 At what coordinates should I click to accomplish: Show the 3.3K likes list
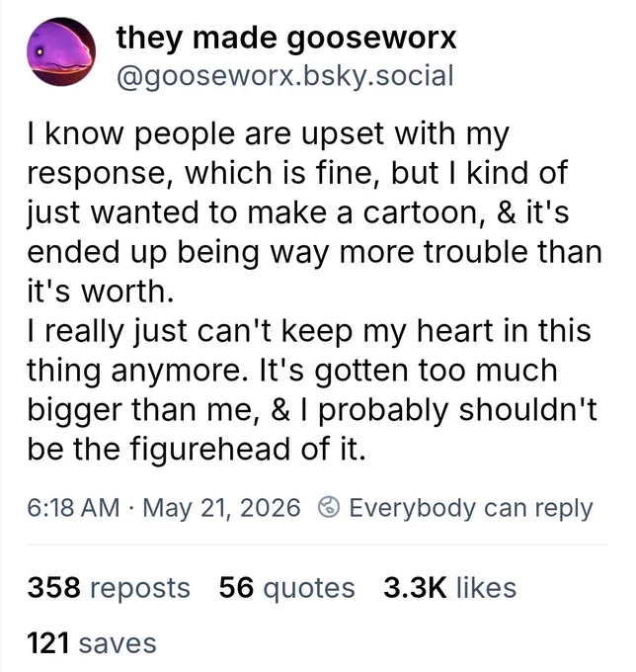(x=449, y=588)
